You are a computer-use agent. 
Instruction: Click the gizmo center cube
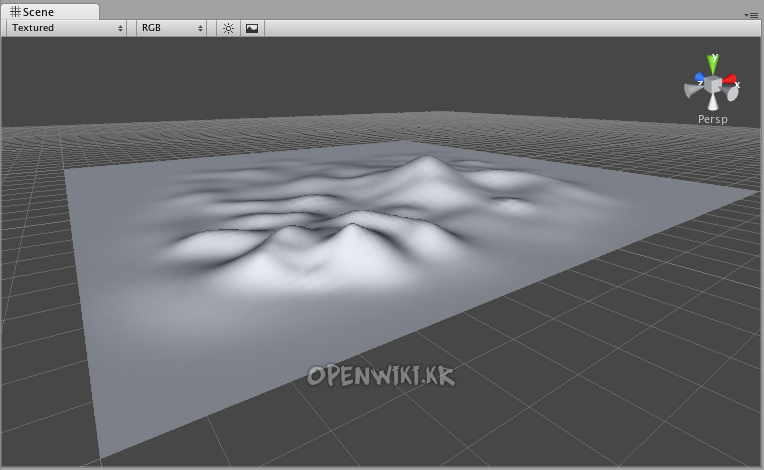click(713, 85)
